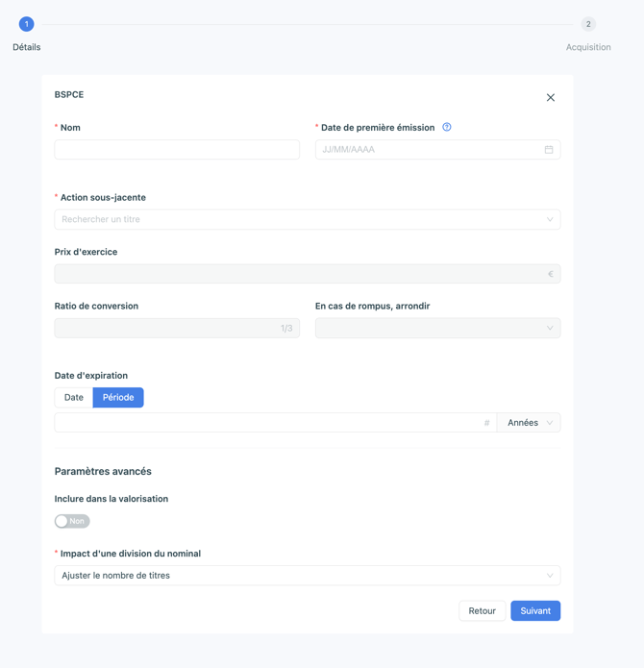Select the Date expiration option
The image size is (644, 668).
74,398
